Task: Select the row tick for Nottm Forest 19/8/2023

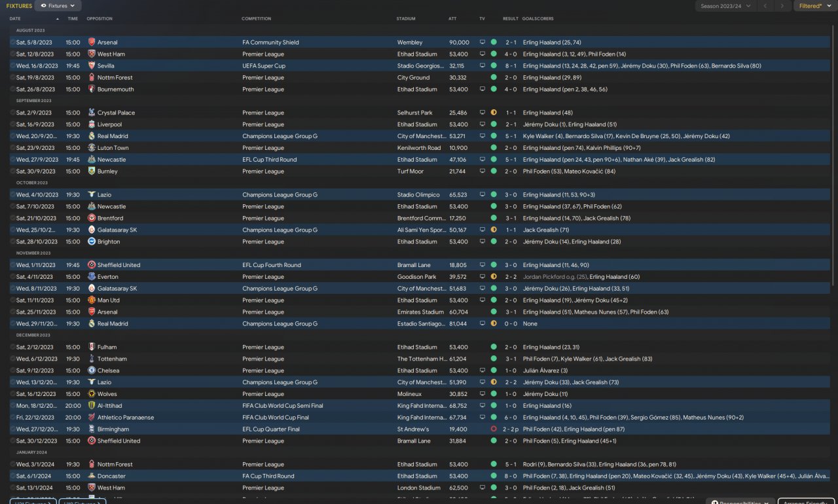Action: coord(12,78)
